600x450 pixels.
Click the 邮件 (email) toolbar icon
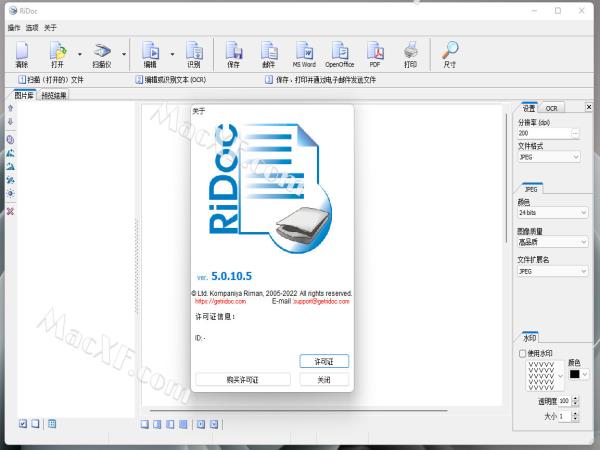tap(269, 55)
